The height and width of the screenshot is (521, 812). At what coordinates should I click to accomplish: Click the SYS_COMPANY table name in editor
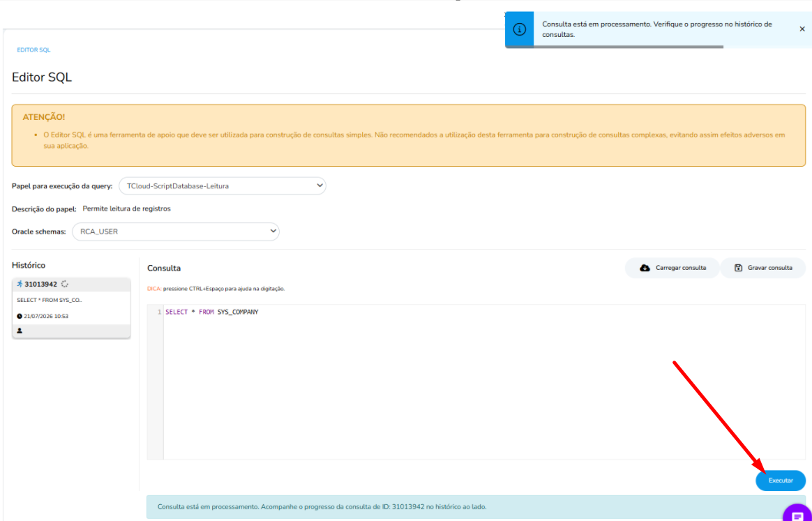tap(238, 312)
